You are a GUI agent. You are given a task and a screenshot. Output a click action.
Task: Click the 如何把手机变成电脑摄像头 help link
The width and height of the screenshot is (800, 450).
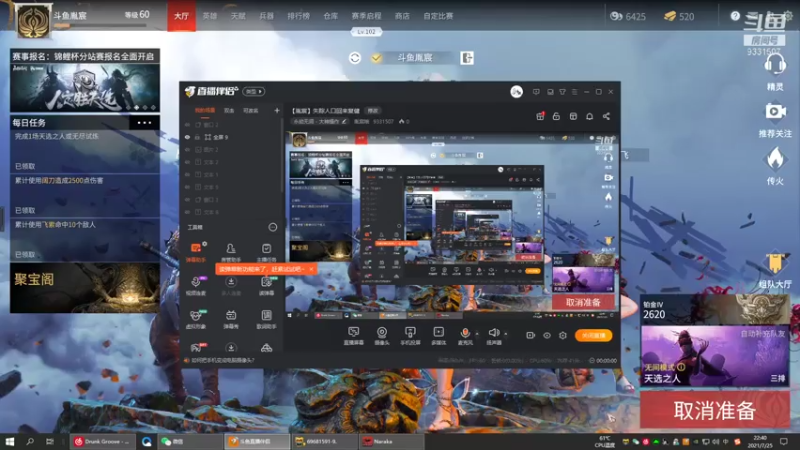click(x=223, y=360)
